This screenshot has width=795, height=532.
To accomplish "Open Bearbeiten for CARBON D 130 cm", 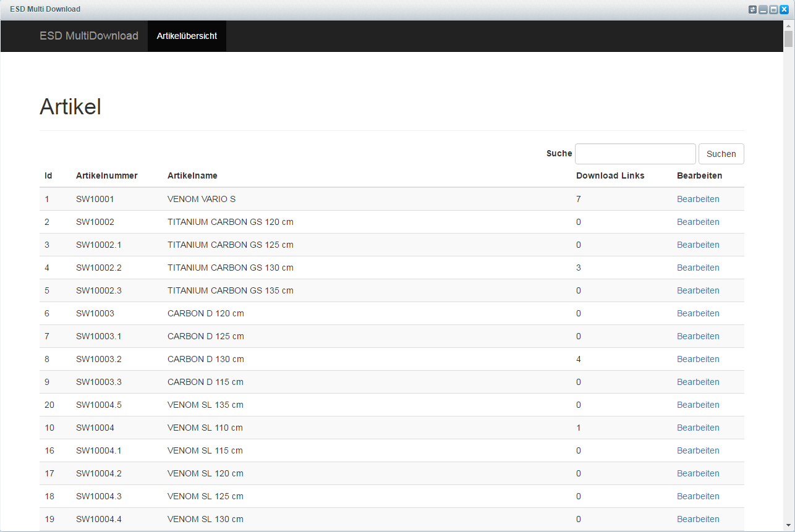I will coord(698,359).
